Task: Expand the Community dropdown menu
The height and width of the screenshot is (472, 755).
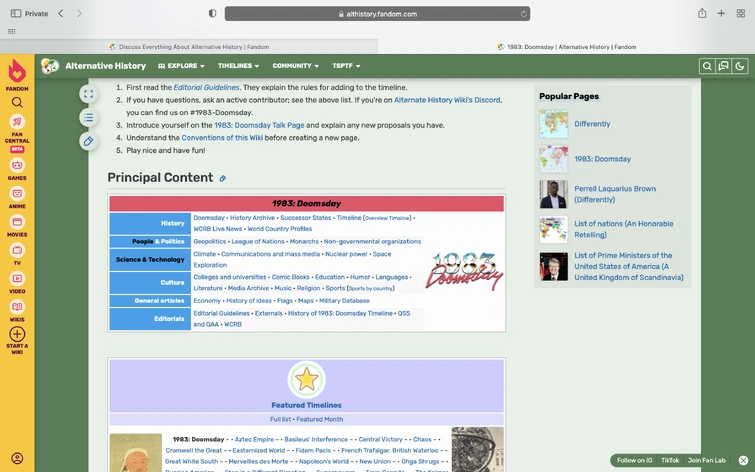Action: (x=296, y=66)
